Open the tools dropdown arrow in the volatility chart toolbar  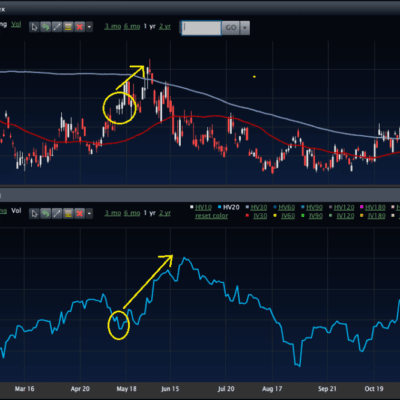pos(89,213)
